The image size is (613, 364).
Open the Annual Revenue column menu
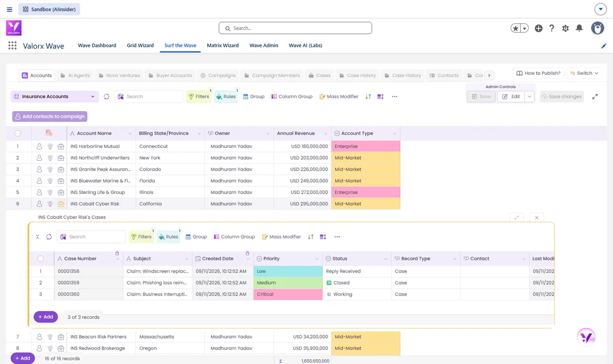click(326, 134)
